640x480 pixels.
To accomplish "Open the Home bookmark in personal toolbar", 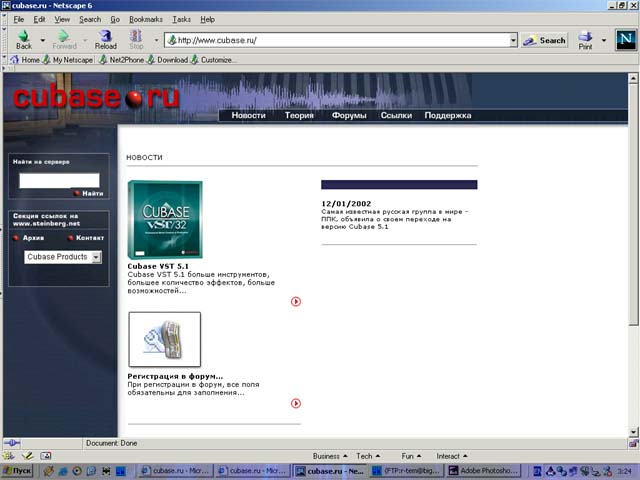I will pos(25,60).
